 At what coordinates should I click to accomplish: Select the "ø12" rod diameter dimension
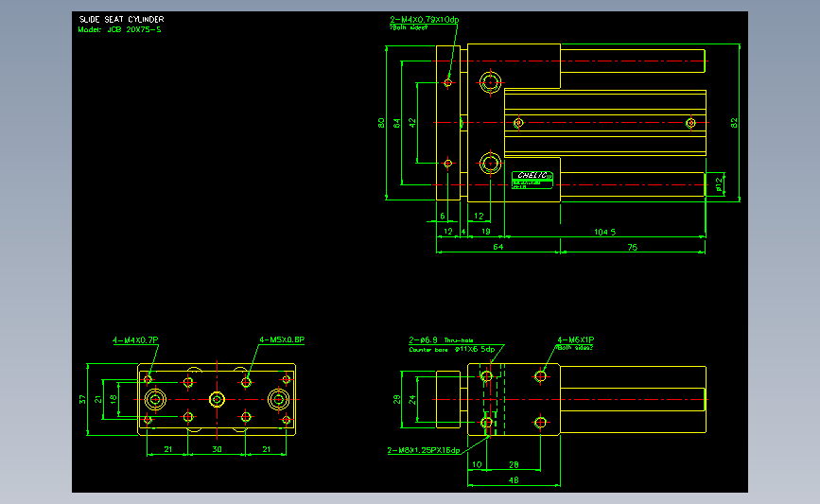pos(719,184)
